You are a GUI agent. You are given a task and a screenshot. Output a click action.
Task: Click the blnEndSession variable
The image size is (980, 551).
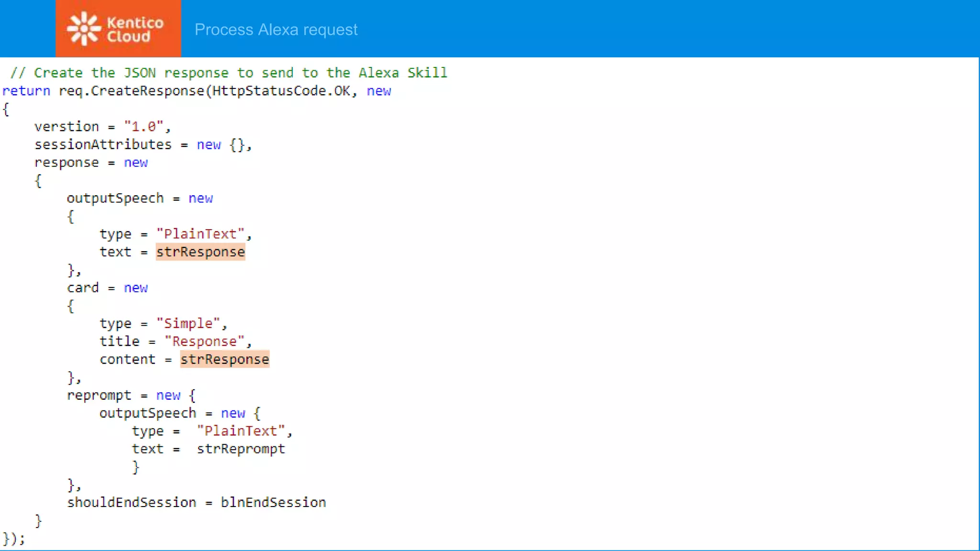(274, 502)
